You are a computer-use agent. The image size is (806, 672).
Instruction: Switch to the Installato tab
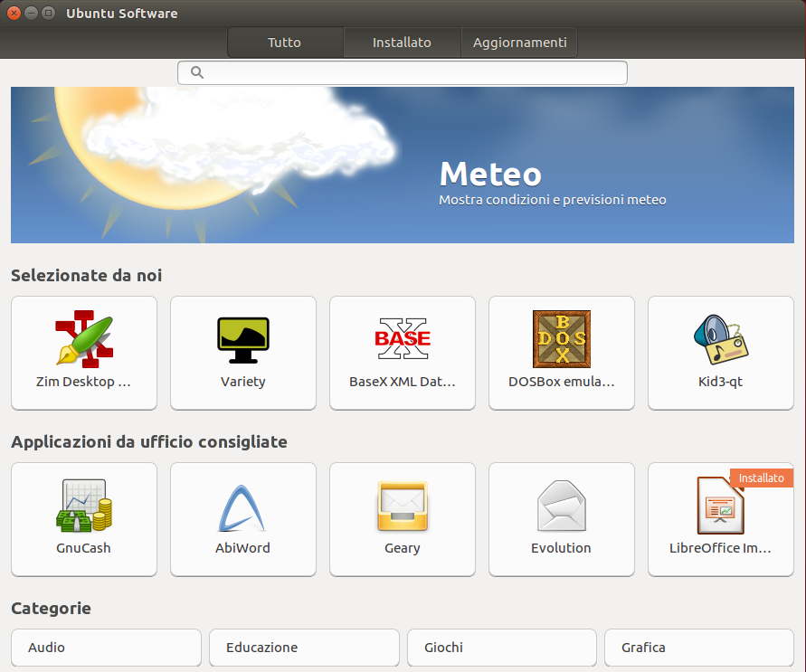pos(402,43)
